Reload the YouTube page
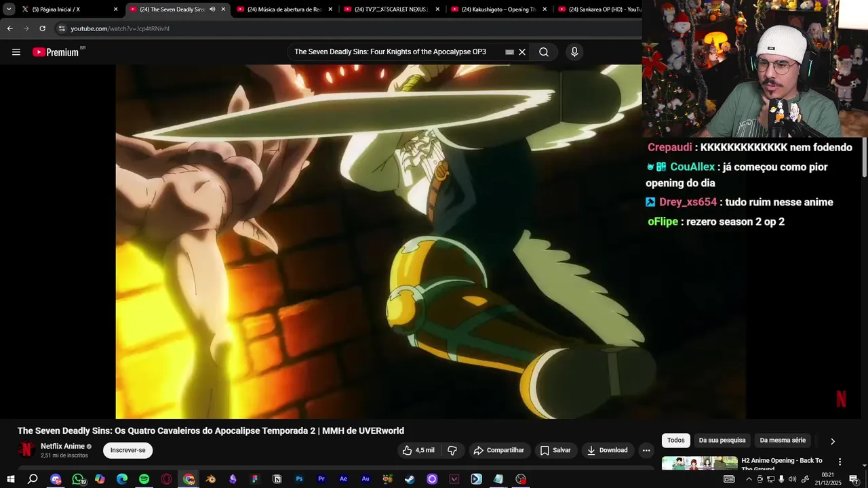Screen dimensions: 868x488 pyautogui.click(x=42, y=28)
